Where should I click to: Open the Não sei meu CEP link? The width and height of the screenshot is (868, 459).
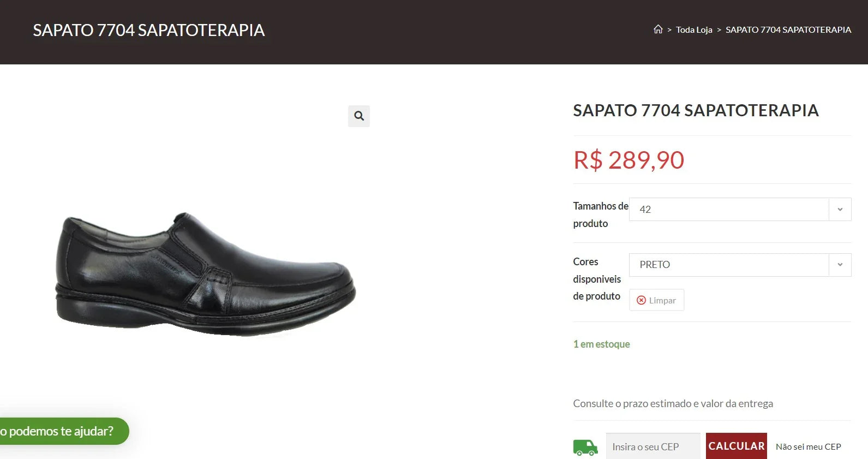pyautogui.click(x=808, y=446)
